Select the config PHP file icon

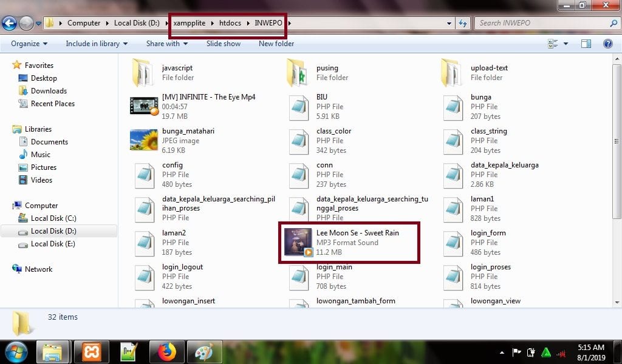tap(145, 176)
